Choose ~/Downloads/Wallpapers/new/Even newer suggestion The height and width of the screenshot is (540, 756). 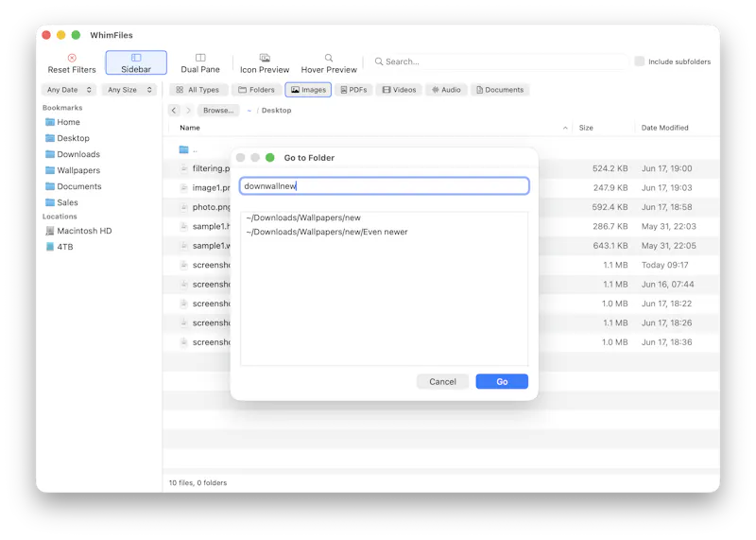(327, 232)
